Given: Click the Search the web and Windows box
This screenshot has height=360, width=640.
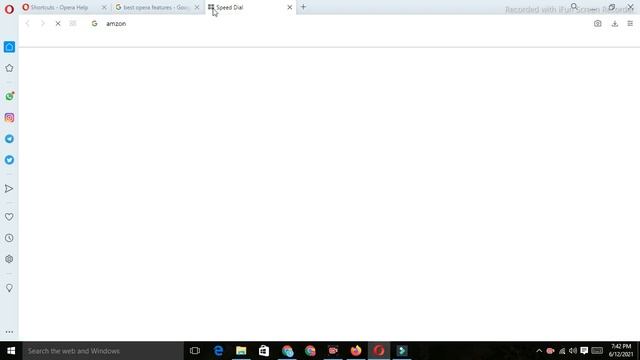Looking at the screenshot, I should click(103, 351).
